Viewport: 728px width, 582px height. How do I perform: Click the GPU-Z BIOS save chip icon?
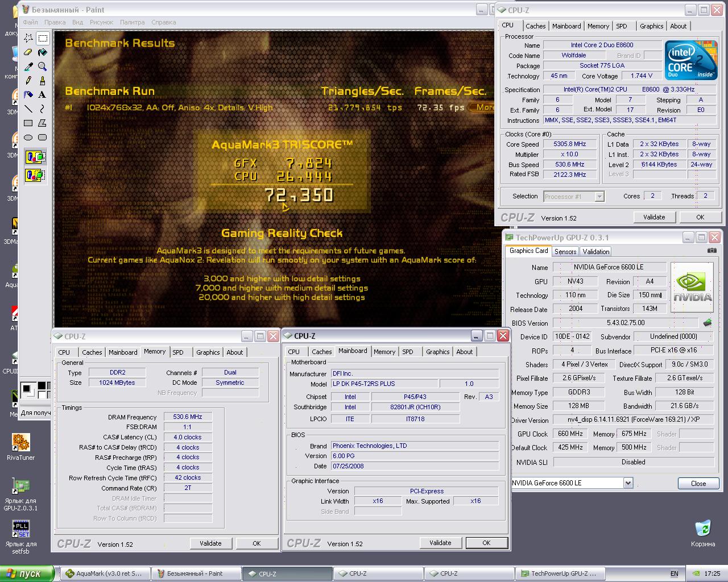pyautogui.click(x=708, y=323)
